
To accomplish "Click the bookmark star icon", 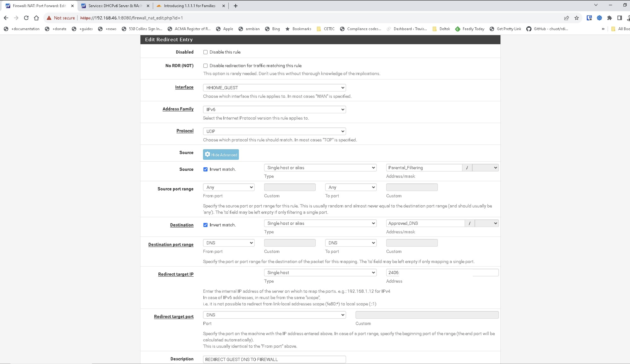I will [577, 18].
